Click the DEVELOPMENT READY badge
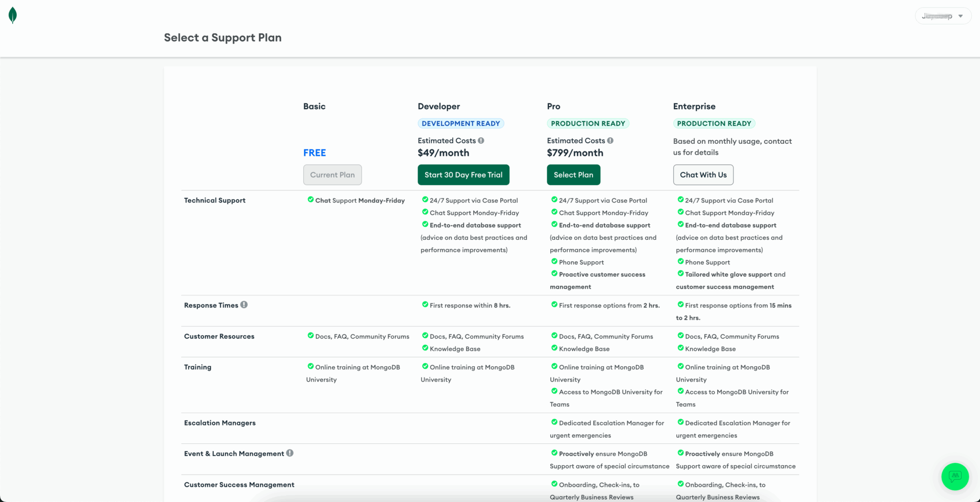Image resolution: width=980 pixels, height=502 pixels. coord(460,123)
